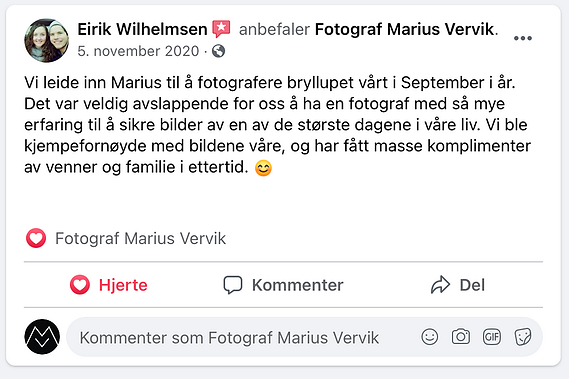Click the red recommendation star badge
This screenshot has height=379, width=569.
(x=221, y=29)
